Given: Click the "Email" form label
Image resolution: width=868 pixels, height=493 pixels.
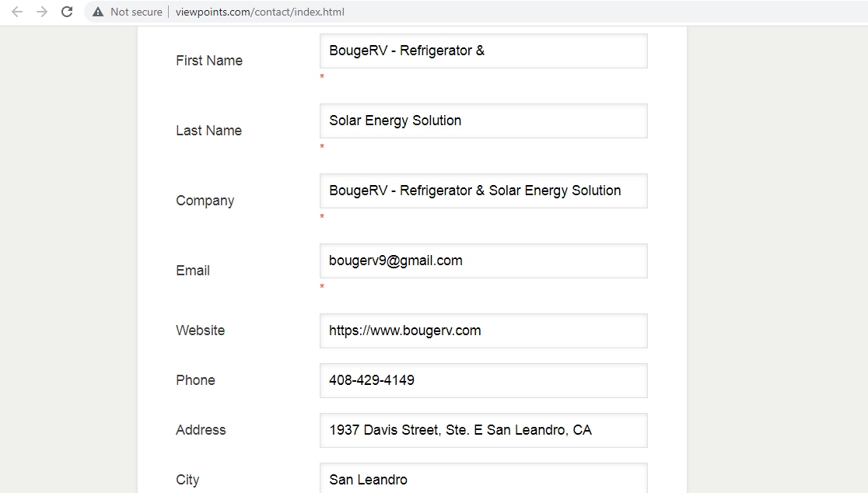Looking at the screenshot, I should (193, 271).
